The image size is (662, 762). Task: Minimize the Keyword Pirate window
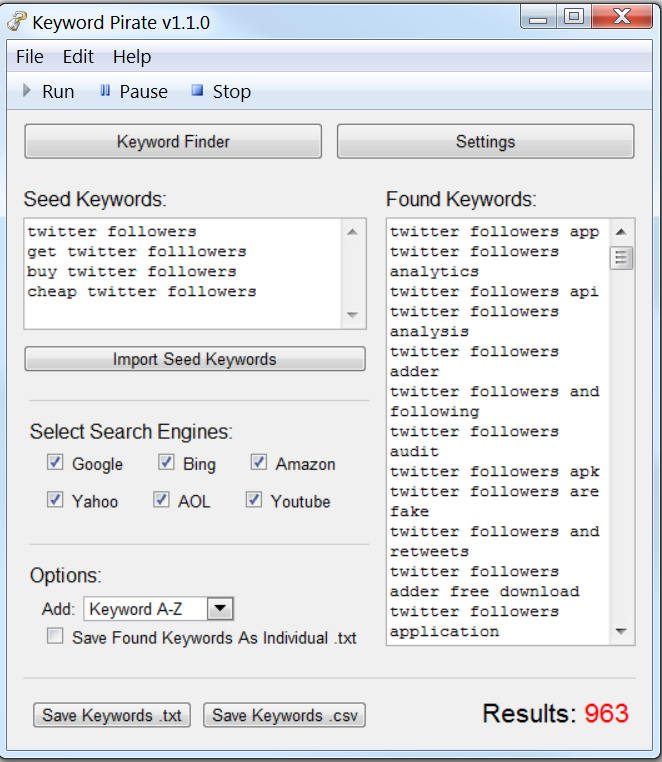[x=538, y=17]
